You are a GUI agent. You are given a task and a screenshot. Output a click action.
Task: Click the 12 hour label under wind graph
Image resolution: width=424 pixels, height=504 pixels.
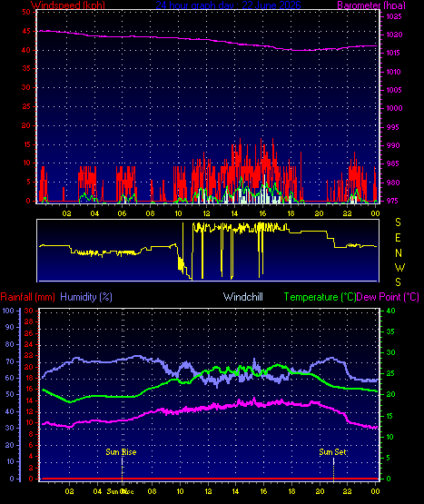206,213
